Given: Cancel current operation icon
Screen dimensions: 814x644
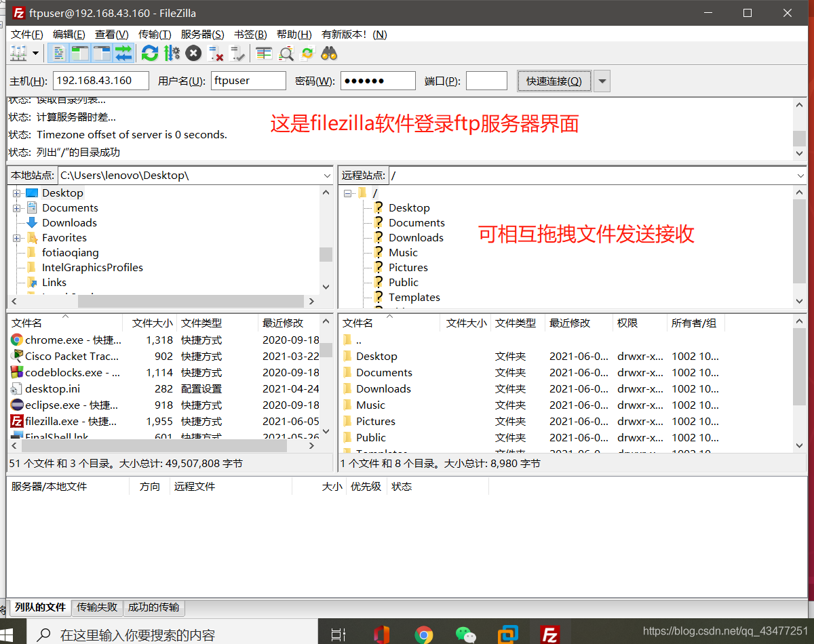Looking at the screenshot, I should pyautogui.click(x=193, y=53).
